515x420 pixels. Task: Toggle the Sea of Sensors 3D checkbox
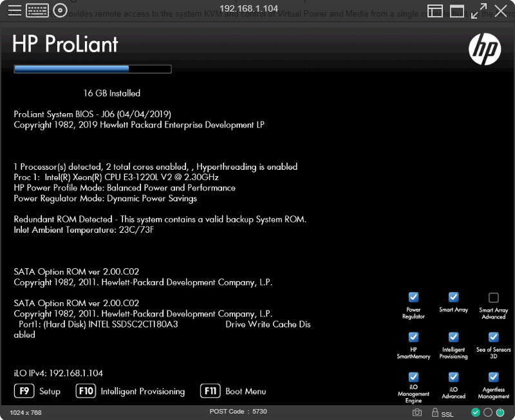[x=494, y=337]
